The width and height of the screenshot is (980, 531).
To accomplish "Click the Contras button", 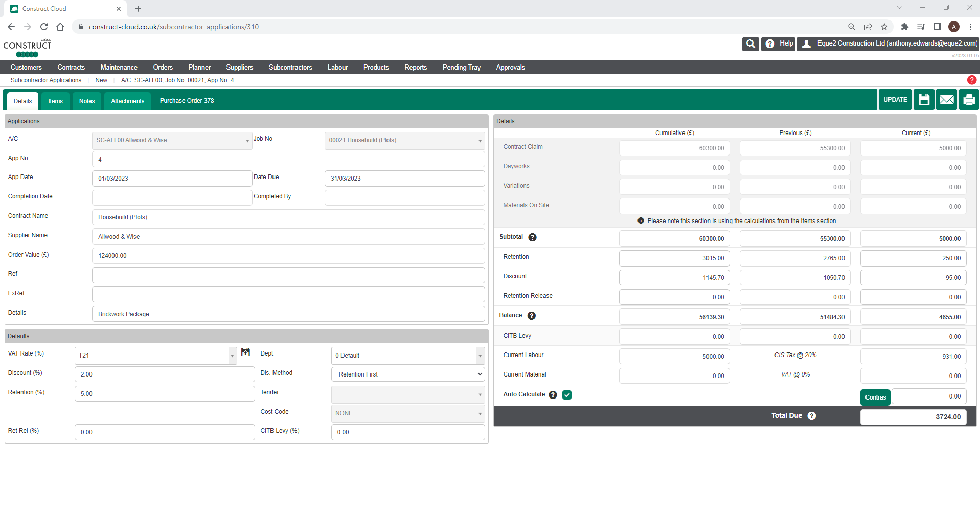I will point(875,397).
